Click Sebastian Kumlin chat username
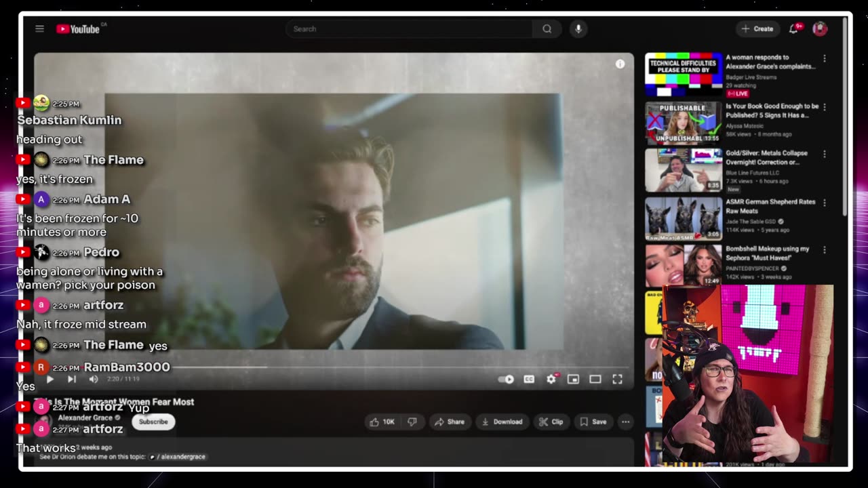The height and width of the screenshot is (488, 868). click(69, 120)
